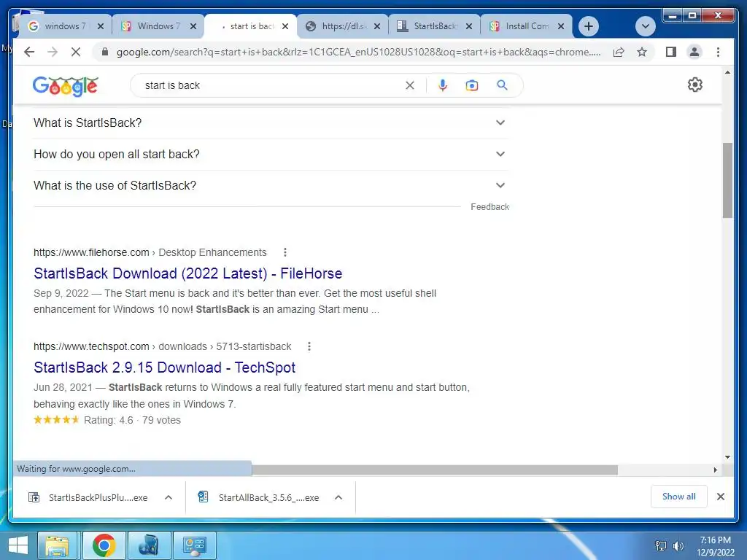The height and width of the screenshot is (560, 747).
Task: Click the horizontal scroll right arrow
Action: coord(715,470)
